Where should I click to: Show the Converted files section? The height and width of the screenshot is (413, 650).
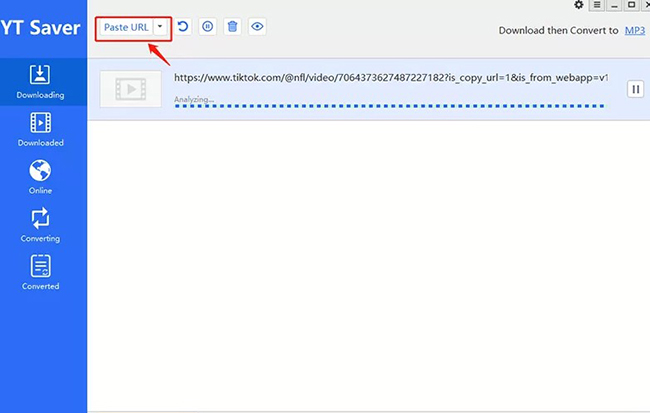point(41,273)
